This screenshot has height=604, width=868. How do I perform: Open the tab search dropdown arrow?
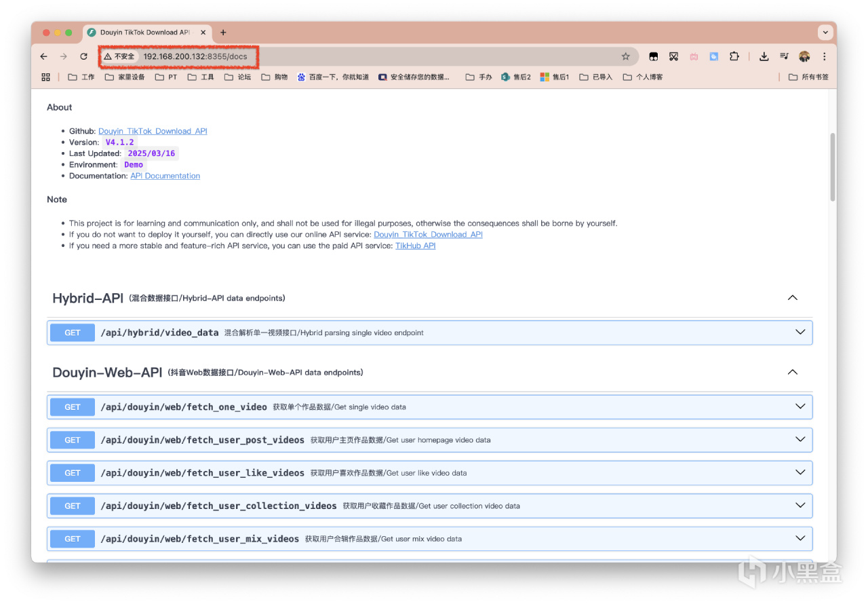pos(825,32)
